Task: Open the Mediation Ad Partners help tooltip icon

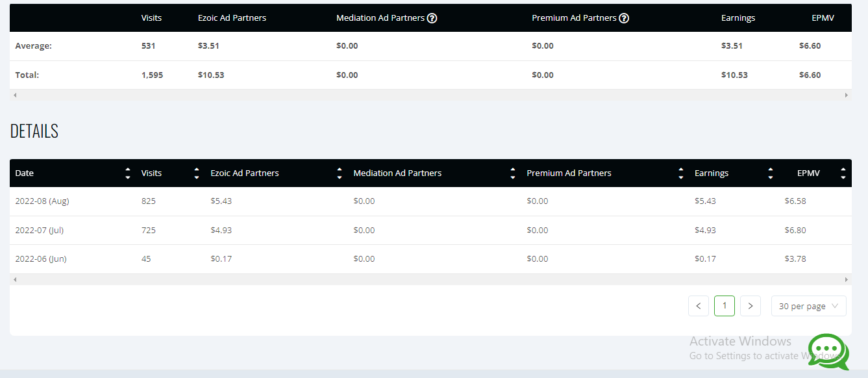Action: (432, 18)
